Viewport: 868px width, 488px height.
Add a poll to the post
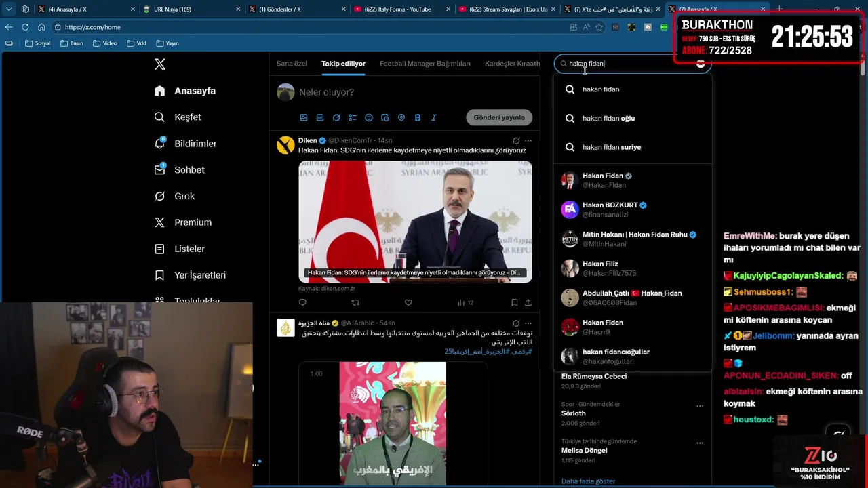pyautogui.click(x=353, y=117)
